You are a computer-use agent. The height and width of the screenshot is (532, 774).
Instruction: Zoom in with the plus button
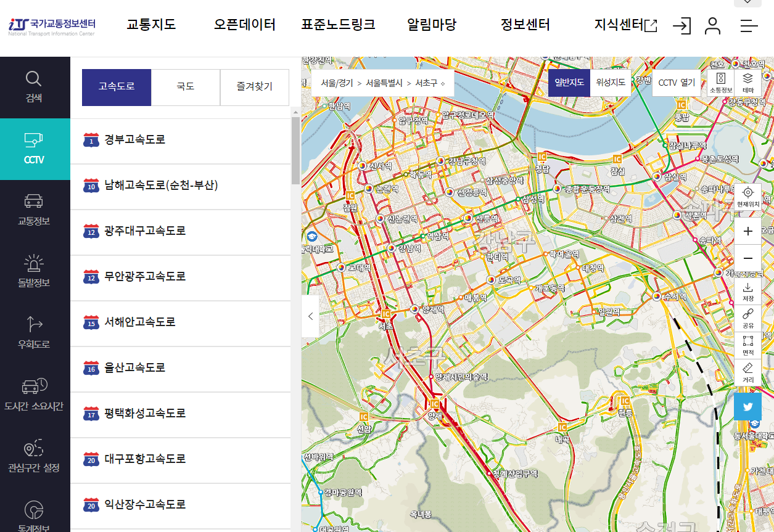[747, 231]
